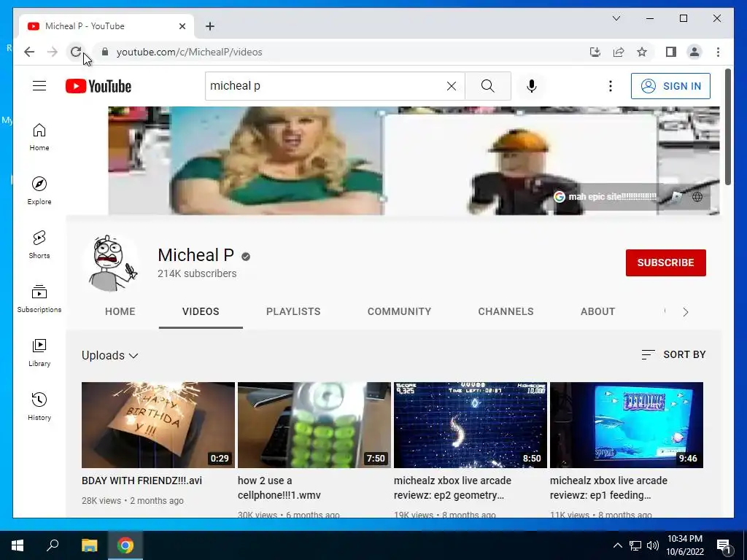This screenshot has height=560, width=747.
Task: Open History in the sidebar
Action: [x=39, y=406]
